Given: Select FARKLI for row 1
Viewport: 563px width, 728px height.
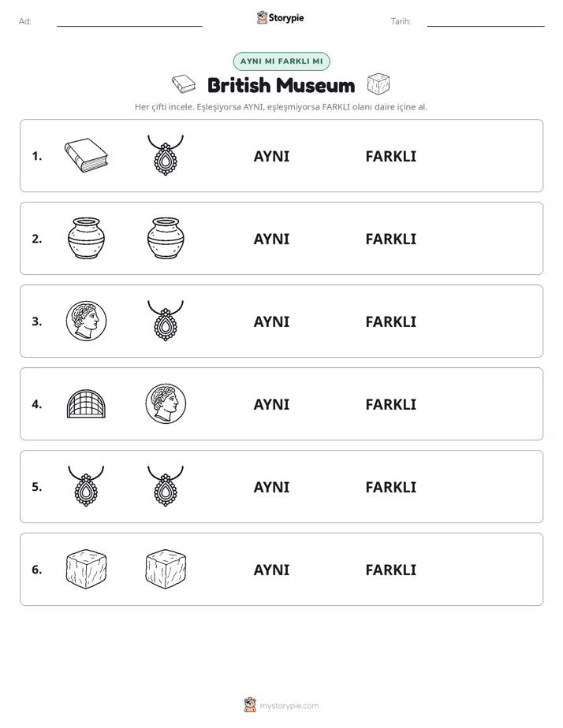Looking at the screenshot, I should pos(390,157).
